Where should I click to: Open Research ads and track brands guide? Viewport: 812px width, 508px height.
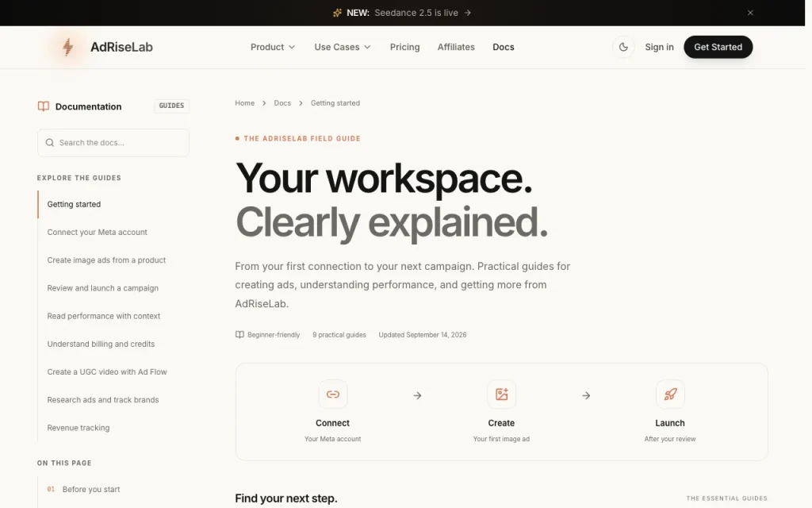click(103, 400)
